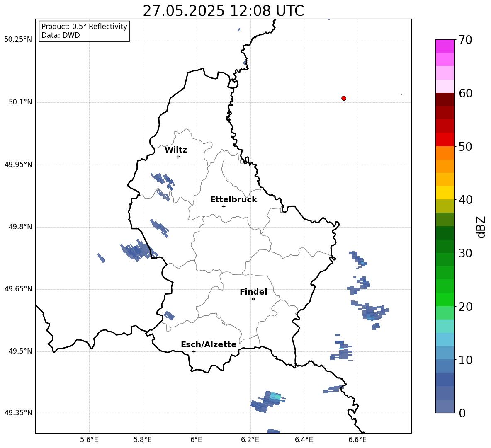The width and height of the screenshot is (491, 448).
Task: Click the 50.1°N latitude label
Action: pyautogui.click(x=20, y=102)
